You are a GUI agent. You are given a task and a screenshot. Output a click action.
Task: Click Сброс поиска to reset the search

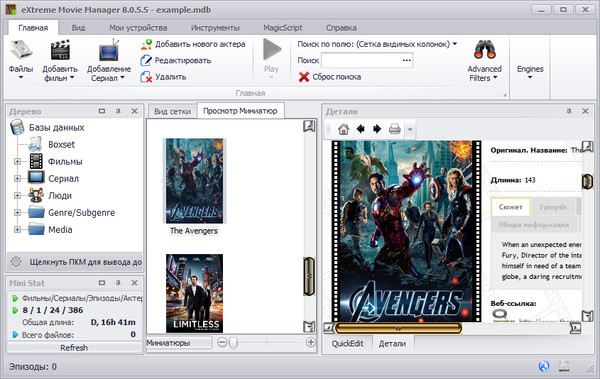[329, 77]
